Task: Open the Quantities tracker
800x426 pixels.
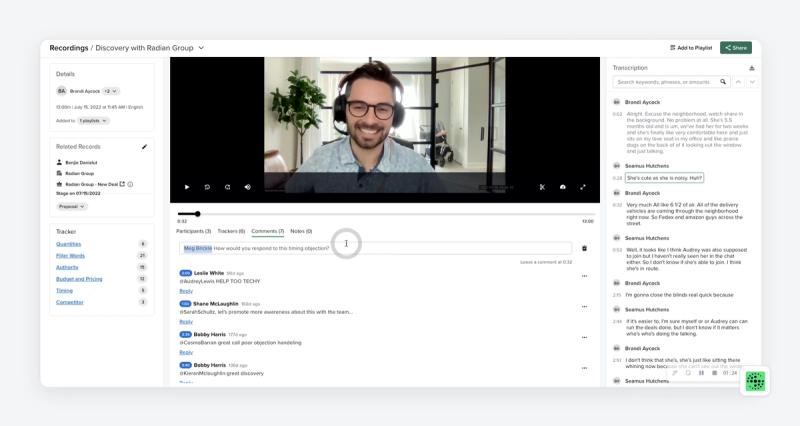Action: (x=68, y=244)
